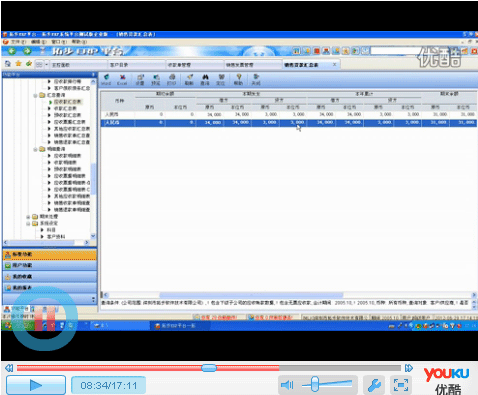Select 应收票据汇总表 in the tree
The height and width of the screenshot is (395, 478).
click(70, 122)
